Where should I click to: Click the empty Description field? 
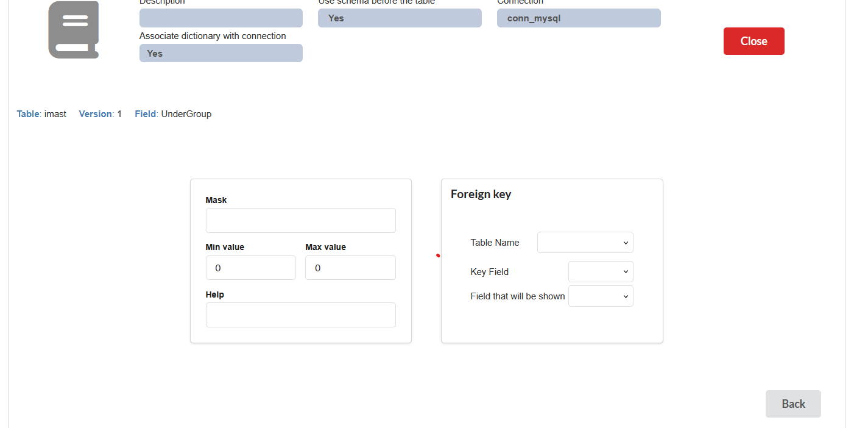click(x=221, y=18)
